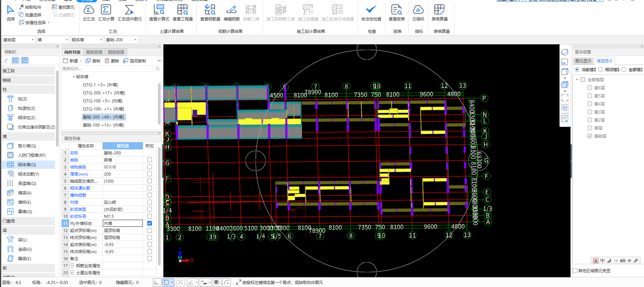The image size is (644, 287).
Task: Click 复制 component button
Action: coord(93,61)
